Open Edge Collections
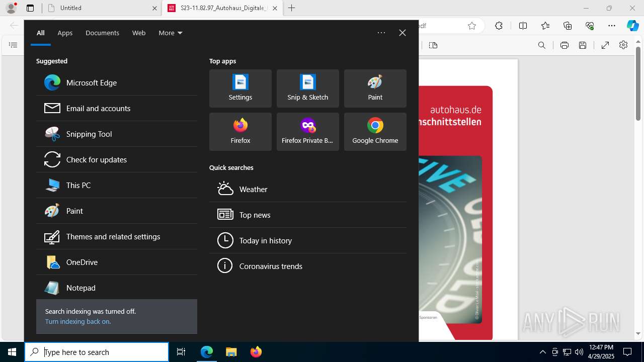 point(568,26)
